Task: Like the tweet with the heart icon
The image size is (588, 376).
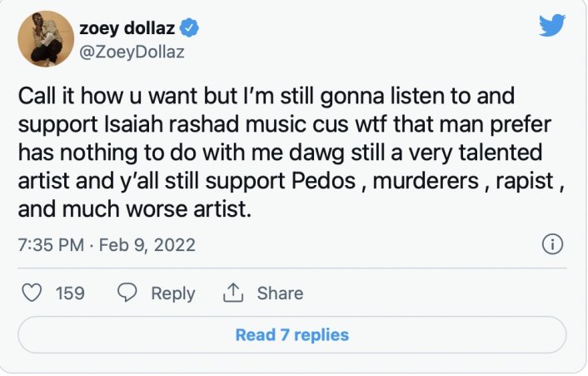Action: click(32, 293)
